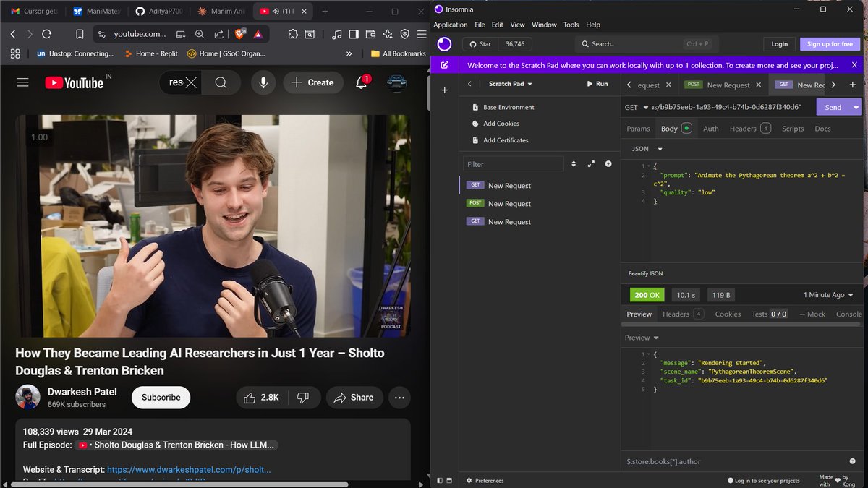Mute the audio on the YouTube tab
The height and width of the screenshot is (488, 868).
pos(276,12)
